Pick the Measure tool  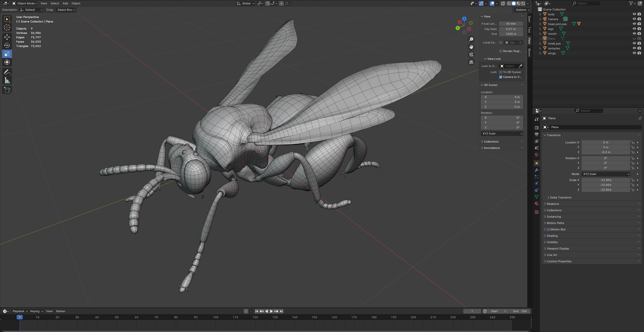point(7,81)
